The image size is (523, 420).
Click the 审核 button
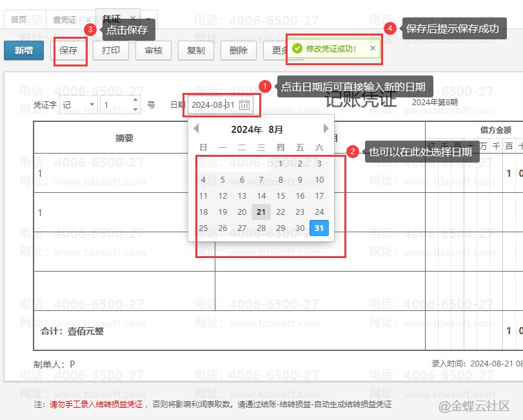coord(153,50)
